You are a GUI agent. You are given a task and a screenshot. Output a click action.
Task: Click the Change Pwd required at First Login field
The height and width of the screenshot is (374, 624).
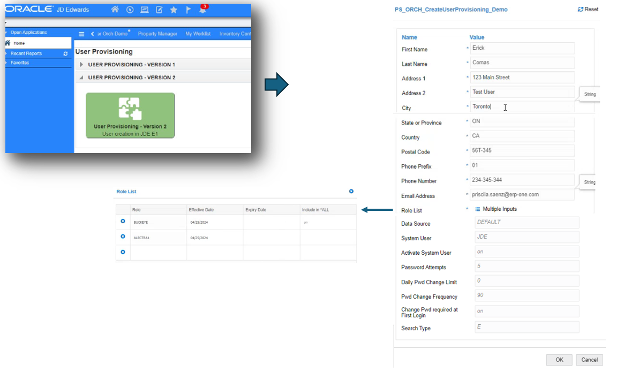(x=527, y=311)
